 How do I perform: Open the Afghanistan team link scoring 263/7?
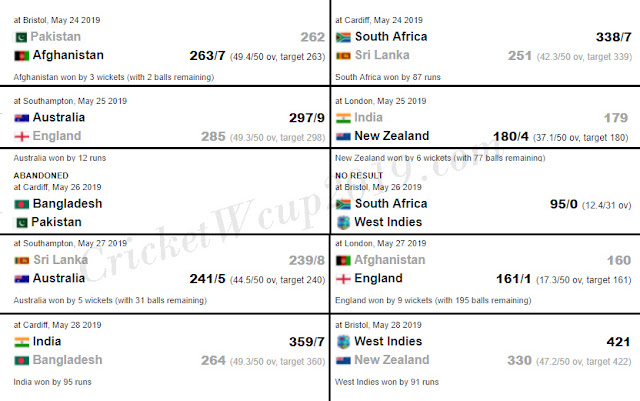pyautogui.click(x=68, y=55)
